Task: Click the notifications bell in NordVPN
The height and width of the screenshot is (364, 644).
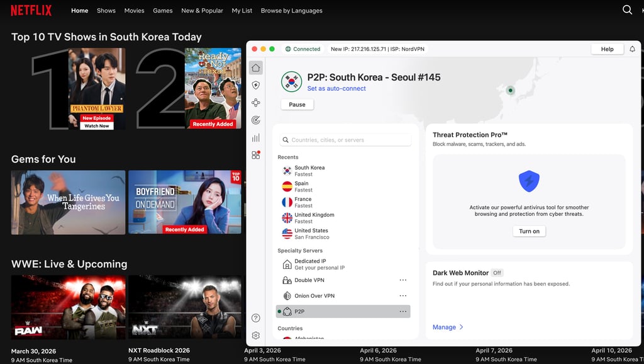Action: pos(633,49)
